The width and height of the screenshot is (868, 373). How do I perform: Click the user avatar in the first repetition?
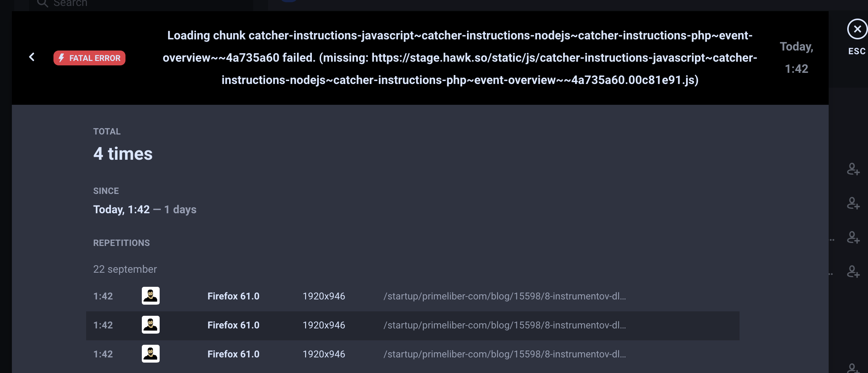151,296
